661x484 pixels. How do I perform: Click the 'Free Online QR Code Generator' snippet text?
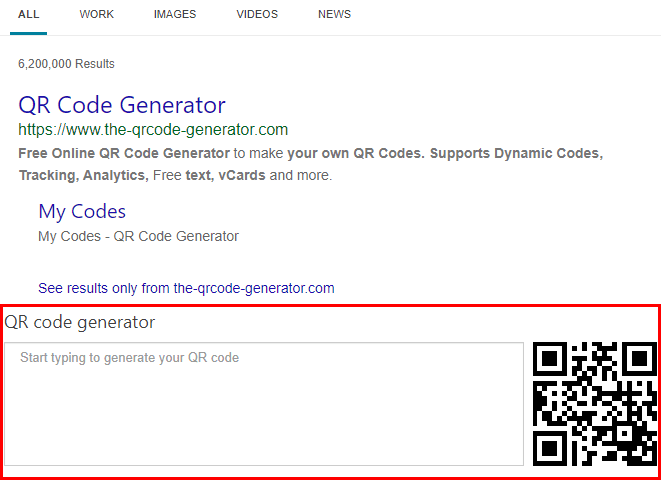(x=124, y=153)
